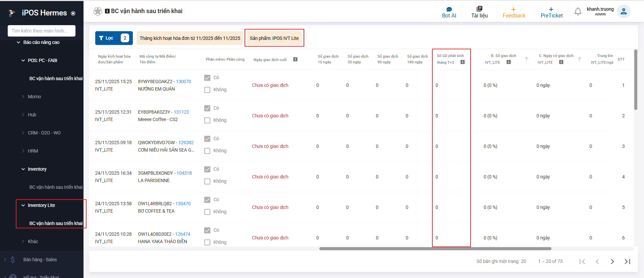
Task: Open store link 131123
Action: click(181, 112)
